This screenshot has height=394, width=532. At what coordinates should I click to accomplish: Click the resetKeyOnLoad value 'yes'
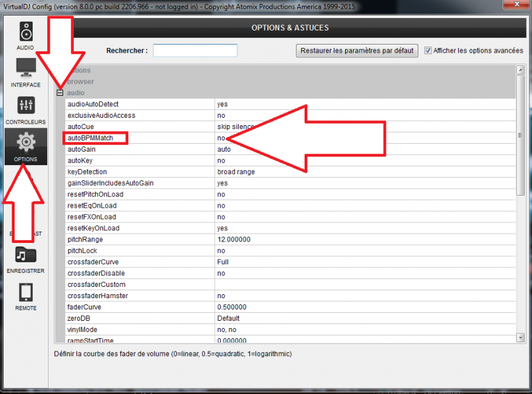click(x=223, y=228)
